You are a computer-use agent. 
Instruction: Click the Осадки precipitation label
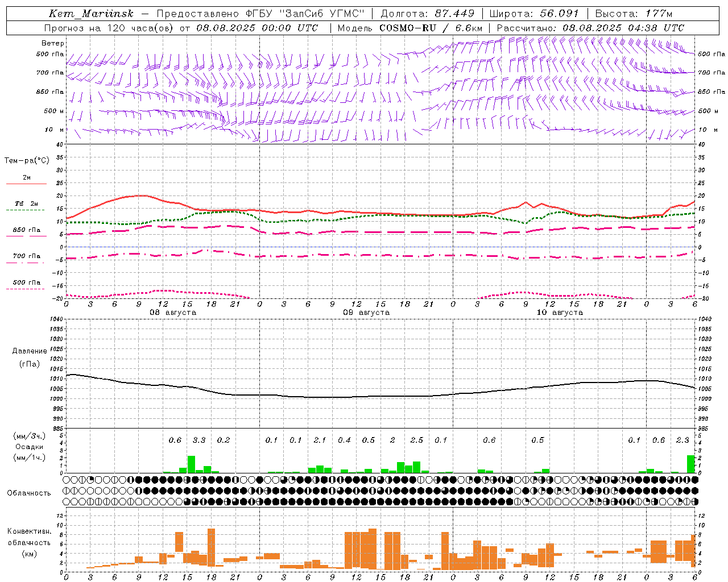coord(30,447)
